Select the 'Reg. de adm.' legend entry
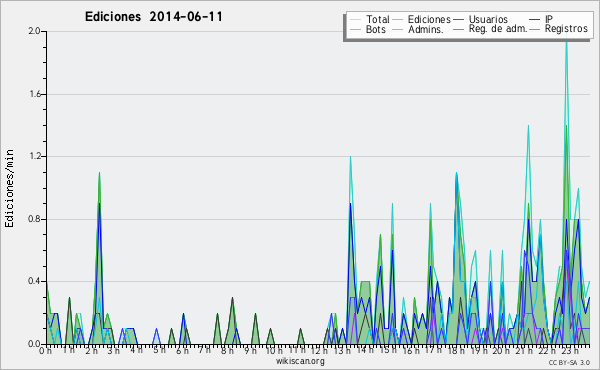This screenshot has height=370, width=600. click(498, 29)
